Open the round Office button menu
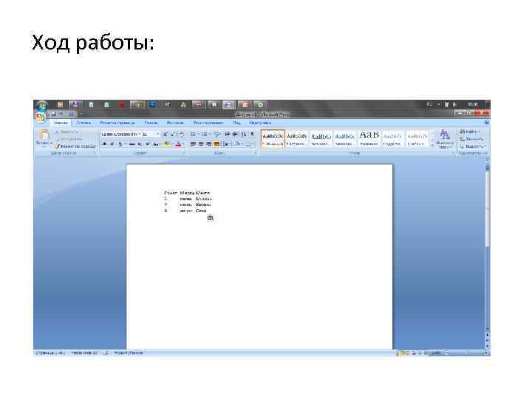 pos(41,117)
